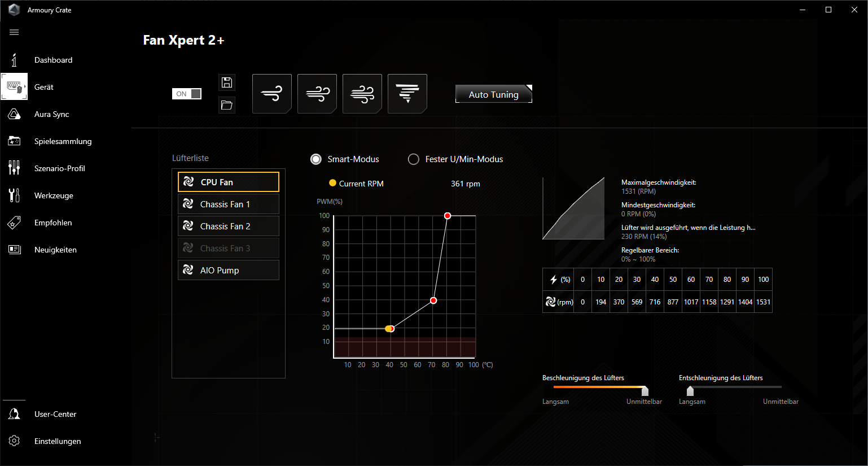Image resolution: width=868 pixels, height=466 pixels.
Task: Click the Werkzeuge tools icon
Action: point(14,195)
